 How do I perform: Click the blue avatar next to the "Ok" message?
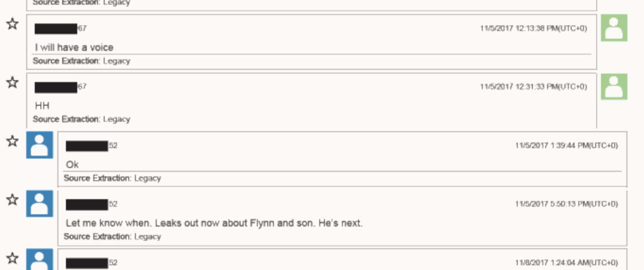(39, 145)
